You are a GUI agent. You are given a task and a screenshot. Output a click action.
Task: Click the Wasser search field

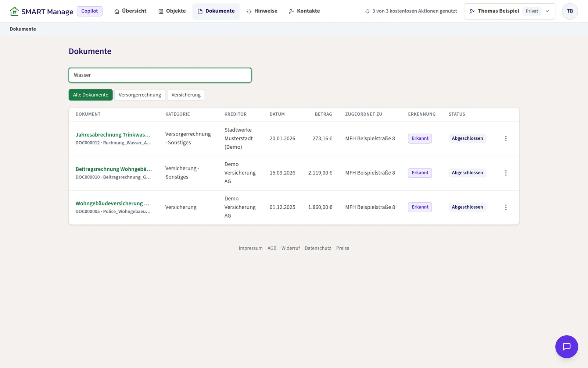pos(160,75)
